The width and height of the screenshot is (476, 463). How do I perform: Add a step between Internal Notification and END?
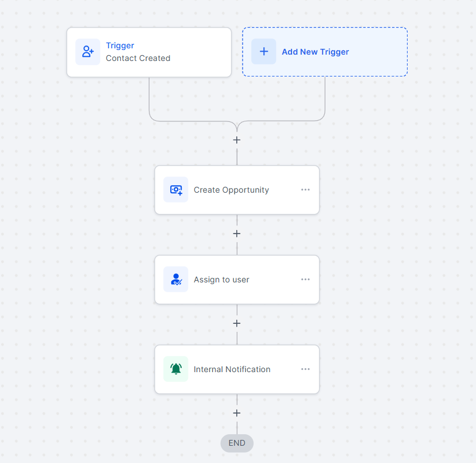[x=237, y=413]
